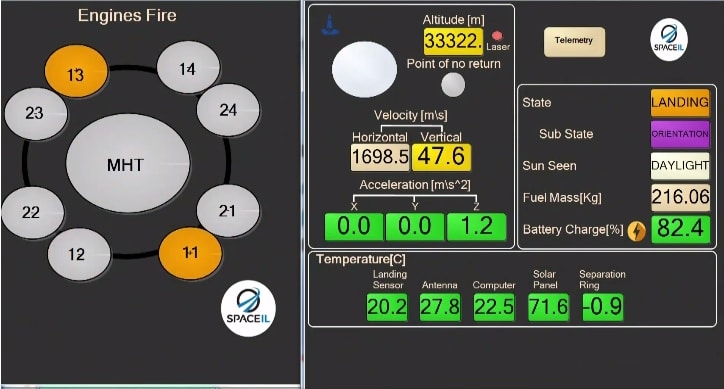The image size is (724, 389).
Task: Click engine 14 indicator circle
Action: (x=188, y=67)
